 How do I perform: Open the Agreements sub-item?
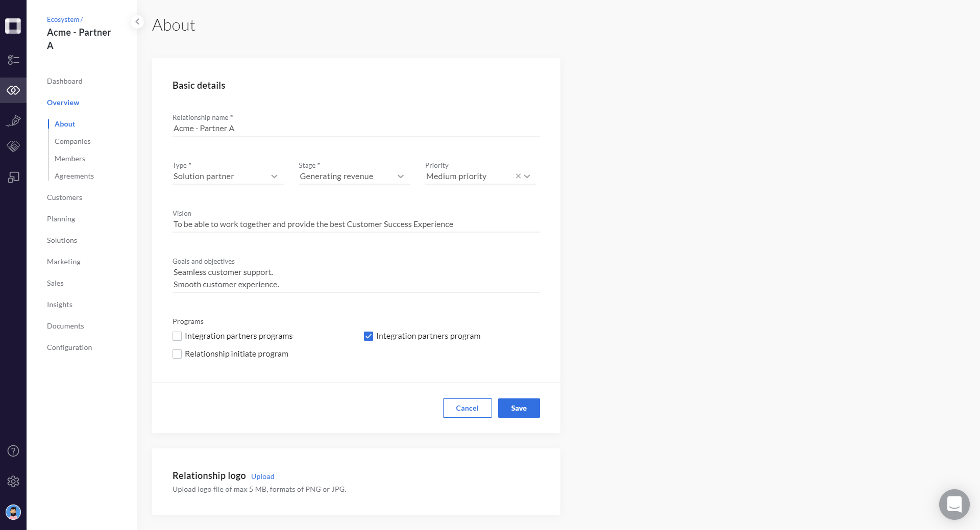point(75,176)
